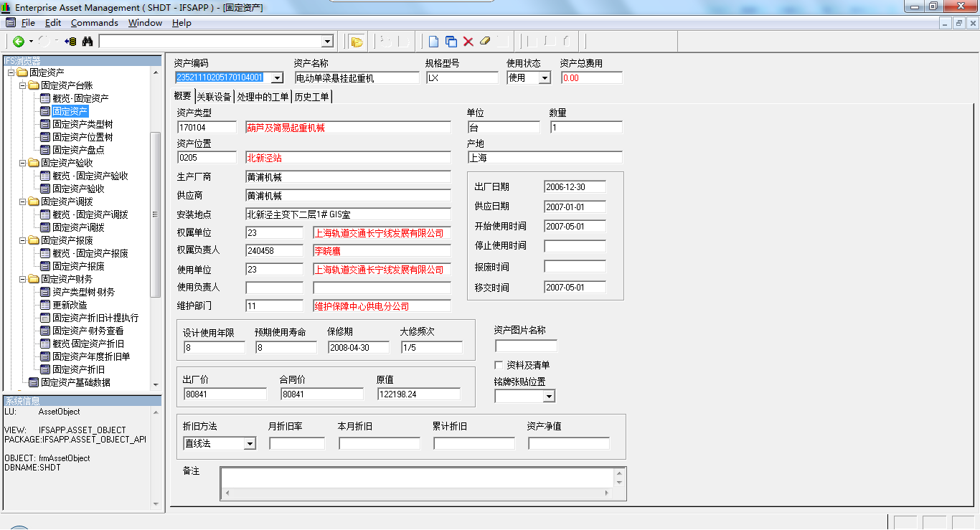980x530 pixels.
Task: Click the Back navigation arrow icon
Action: pos(18,41)
